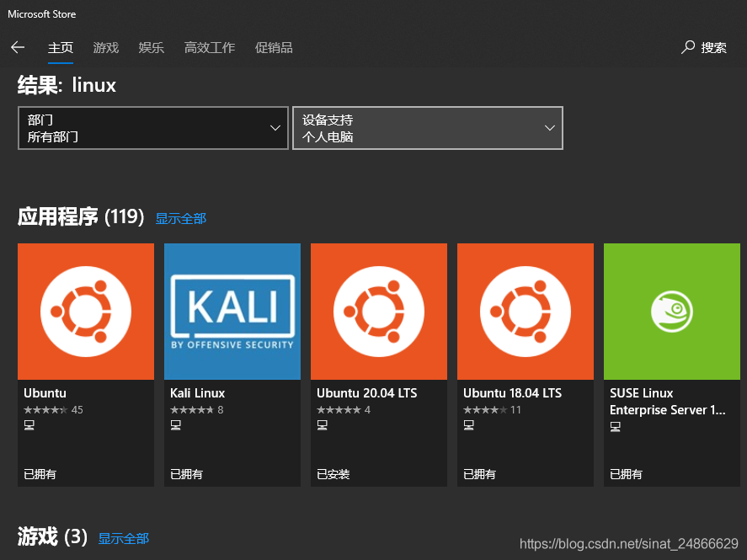Image resolution: width=747 pixels, height=560 pixels.
Task: Click SUSE Linux Enterprise Server title text
Action: [668, 402]
